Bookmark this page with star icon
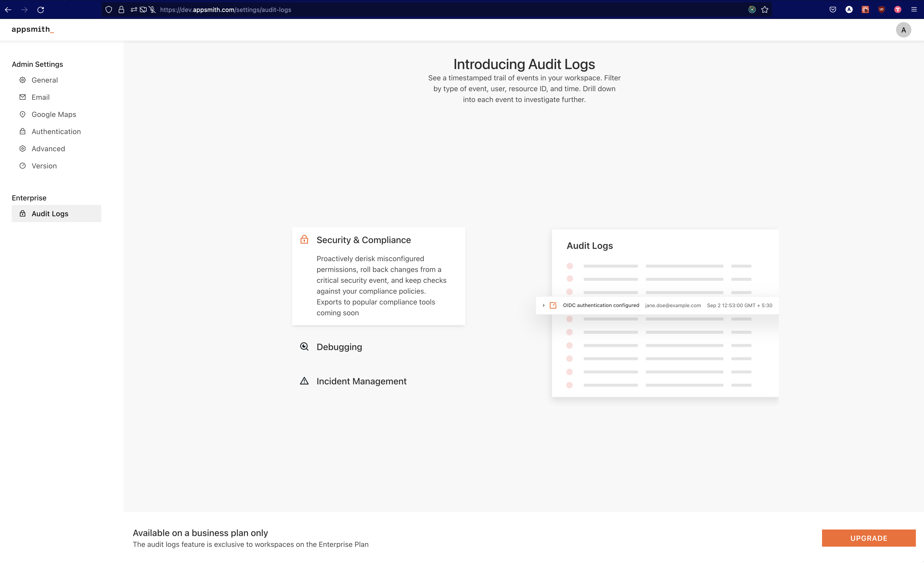This screenshot has width=924, height=562. coord(765,10)
